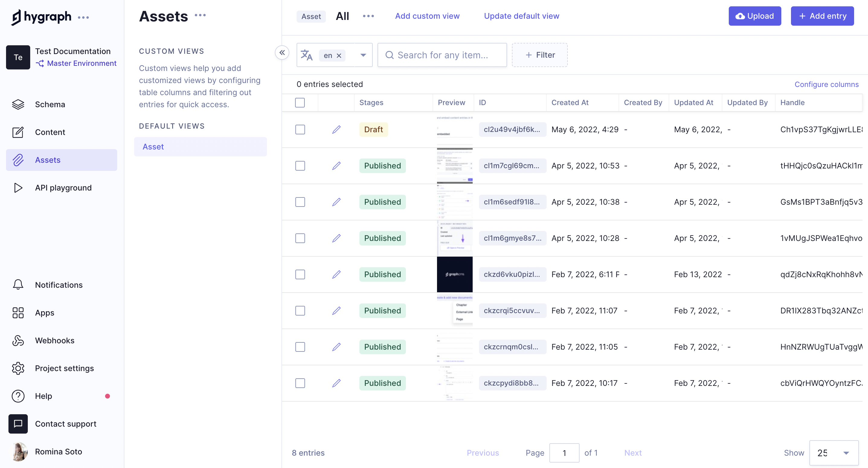Expand the language selector dropdown
This screenshot has height=468, width=868.
pyautogui.click(x=363, y=55)
